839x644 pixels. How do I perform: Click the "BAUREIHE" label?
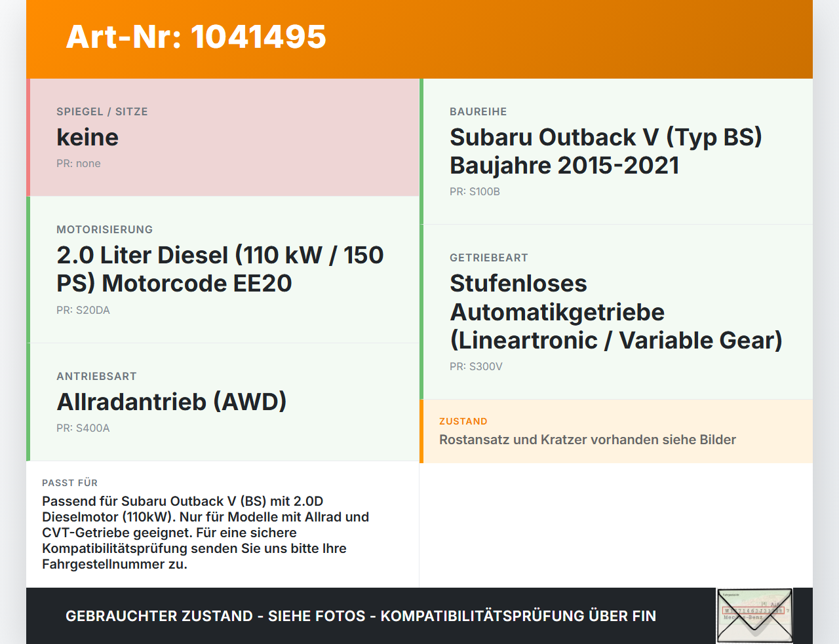point(478,112)
